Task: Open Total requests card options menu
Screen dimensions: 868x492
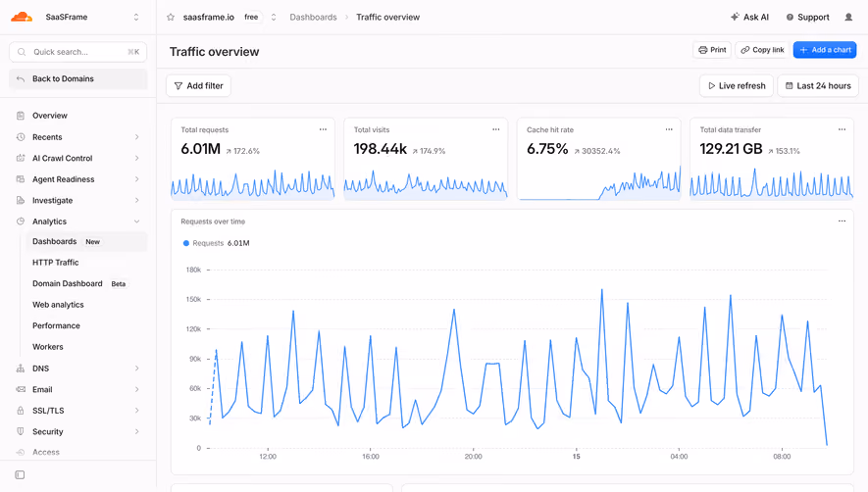Action: click(323, 129)
